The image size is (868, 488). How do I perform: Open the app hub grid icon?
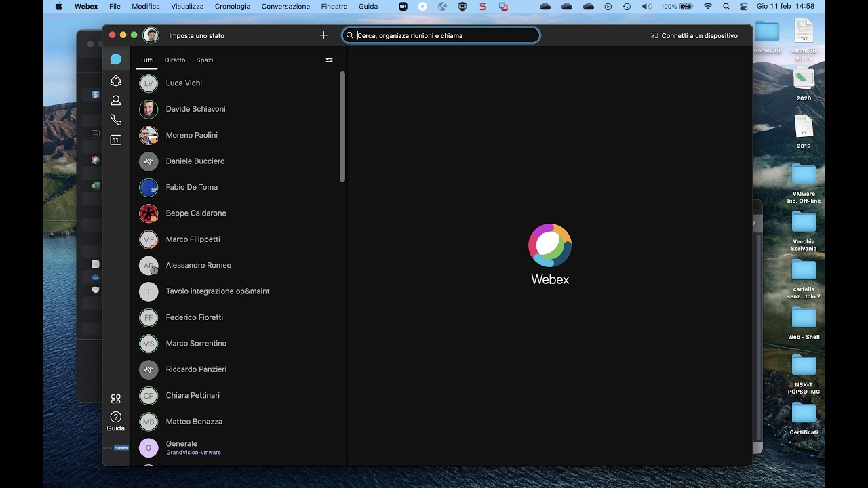(x=116, y=399)
